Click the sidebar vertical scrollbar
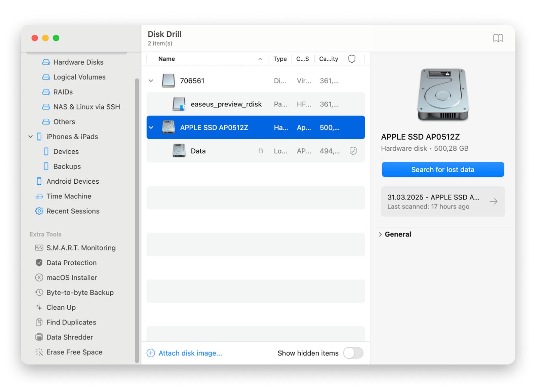Viewport: 536px width, 392px height. [137, 220]
